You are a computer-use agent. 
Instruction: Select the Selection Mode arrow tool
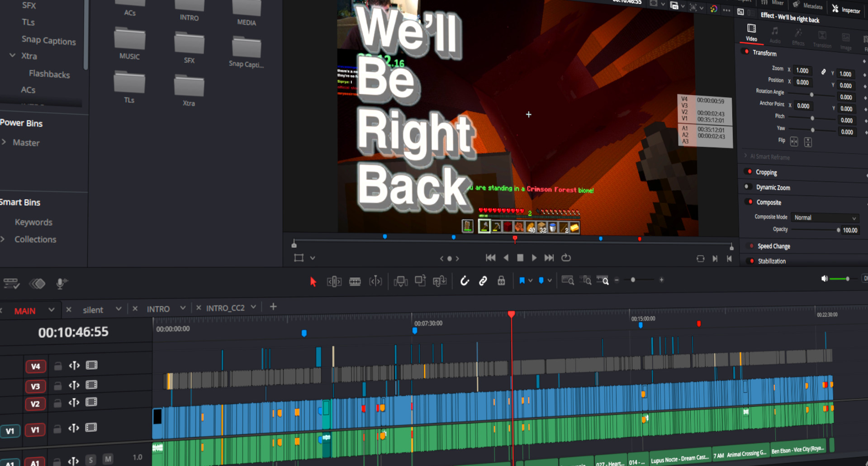[313, 282]
